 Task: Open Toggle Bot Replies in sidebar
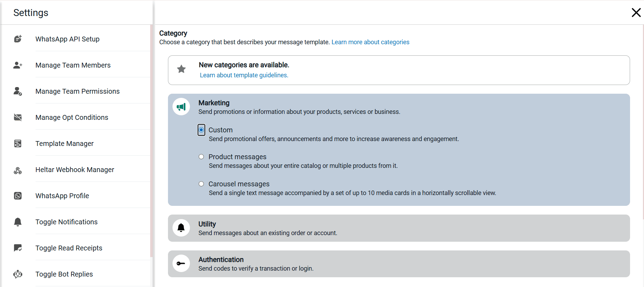tap(64, 274)
